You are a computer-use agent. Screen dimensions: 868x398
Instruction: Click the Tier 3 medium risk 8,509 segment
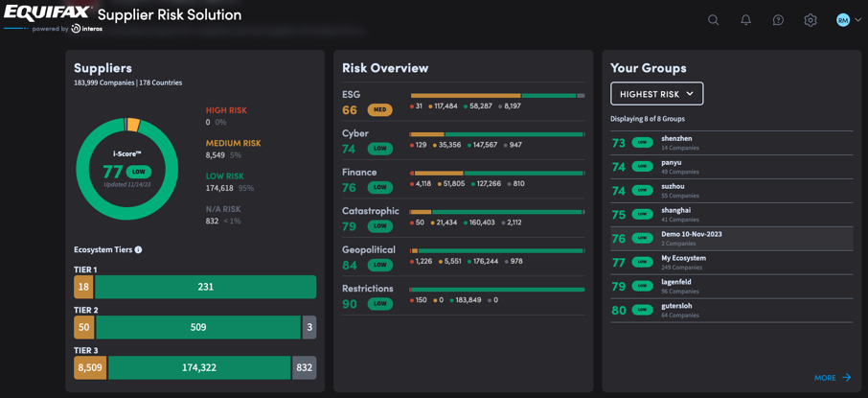click(x=90, y=367)
